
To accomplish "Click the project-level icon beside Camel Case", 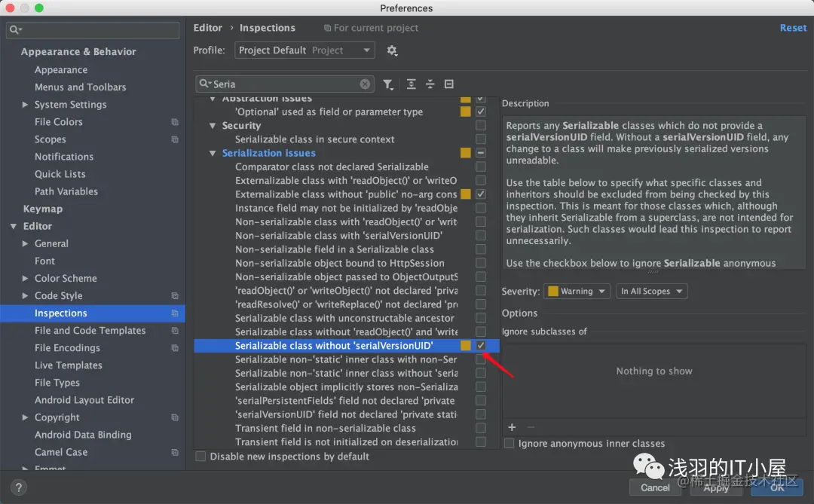I will [175, 452].
